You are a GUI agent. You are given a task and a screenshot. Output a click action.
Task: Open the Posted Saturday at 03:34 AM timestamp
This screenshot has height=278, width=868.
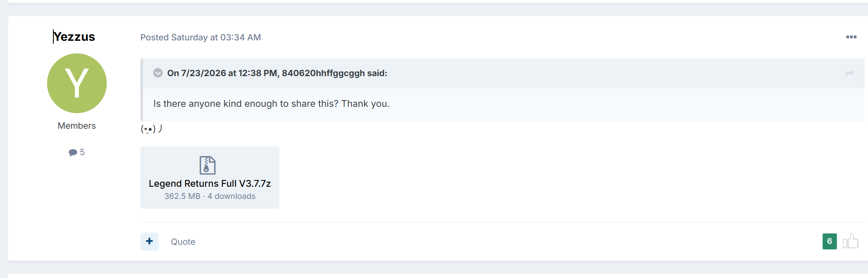click(201, 37)
